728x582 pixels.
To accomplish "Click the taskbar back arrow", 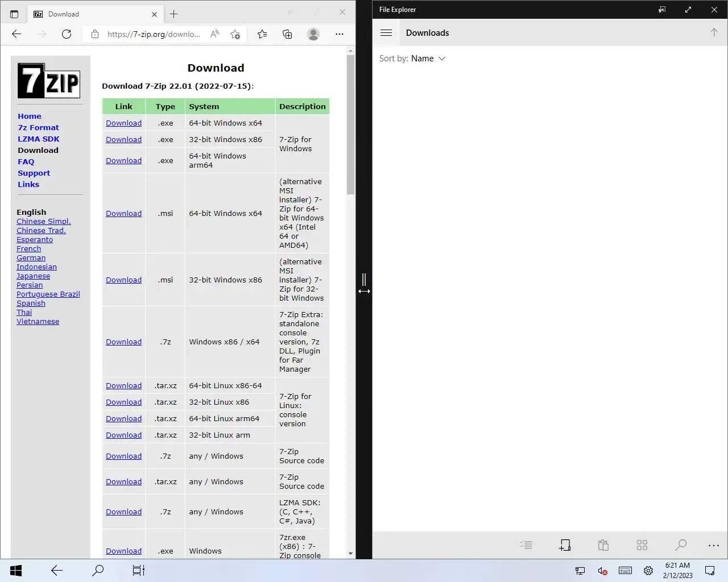I will (57, 571).
